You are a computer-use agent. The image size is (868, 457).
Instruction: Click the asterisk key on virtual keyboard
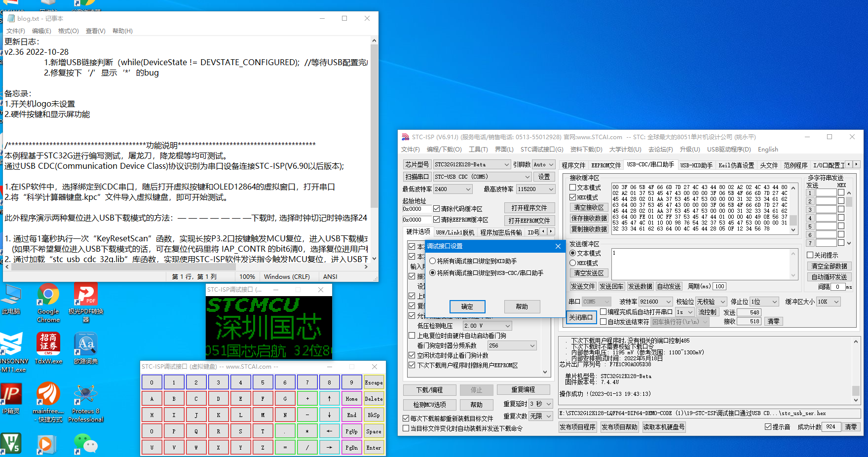[x=307, y=431]
